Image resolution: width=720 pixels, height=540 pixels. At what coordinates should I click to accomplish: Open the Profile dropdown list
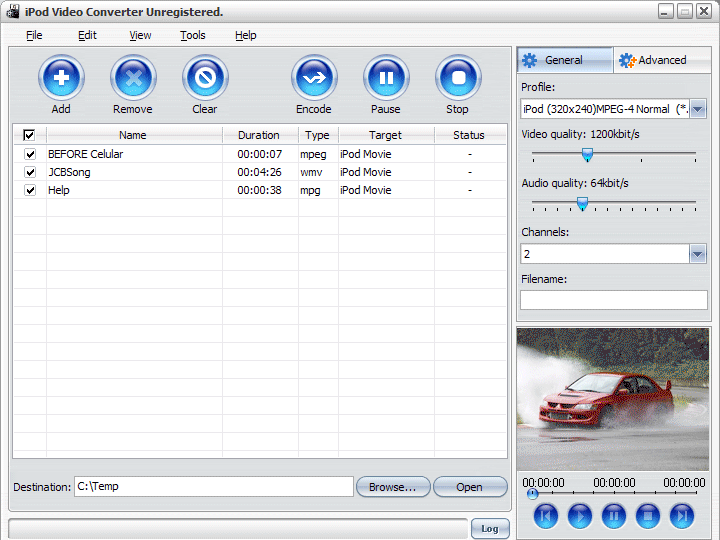pos(698,109)
